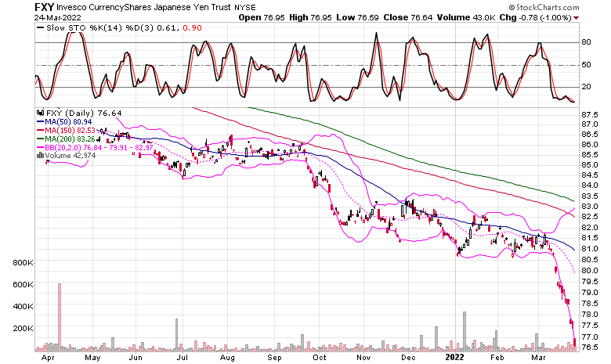
Task: Click the 87.5 price axis label
Action: point(589,115)
